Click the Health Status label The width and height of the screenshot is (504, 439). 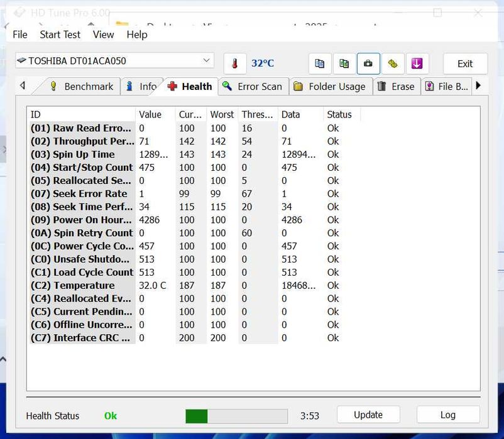coord(52,416)
